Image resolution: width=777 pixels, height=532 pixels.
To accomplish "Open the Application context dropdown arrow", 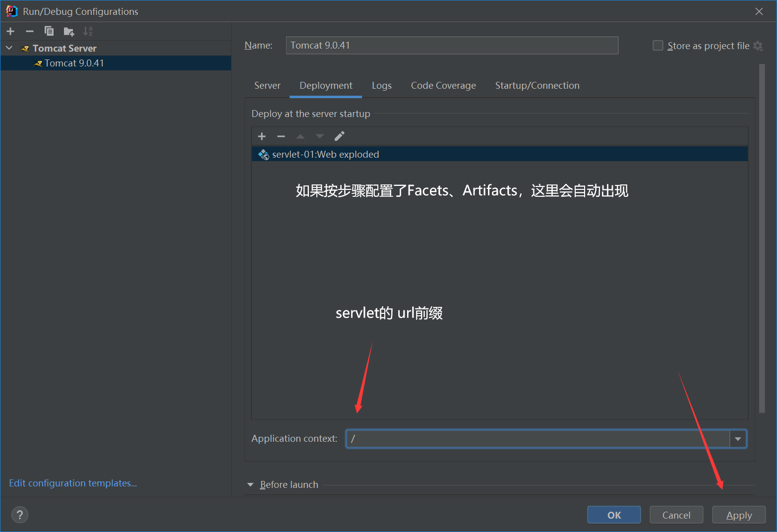I will pos(738,439).
